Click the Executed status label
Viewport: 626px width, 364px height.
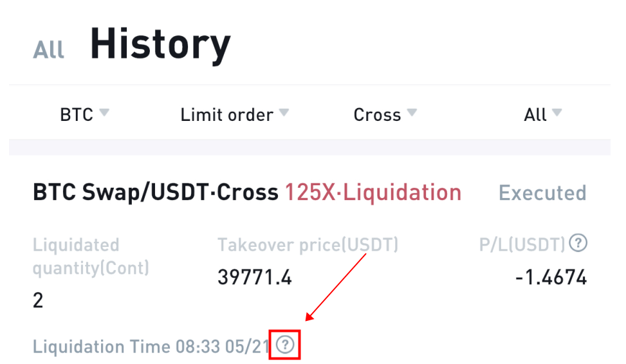point(542,193)
